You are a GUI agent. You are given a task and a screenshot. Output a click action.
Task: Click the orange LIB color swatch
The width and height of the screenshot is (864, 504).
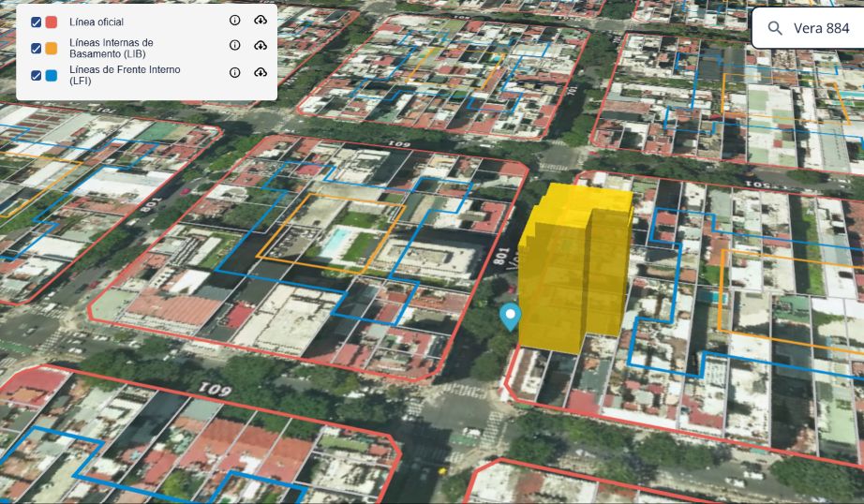[52, 49]
